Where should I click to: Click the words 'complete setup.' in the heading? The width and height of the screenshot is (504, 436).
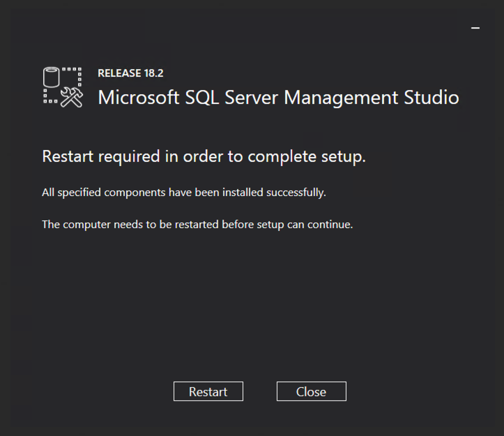[x=307, y=157]
